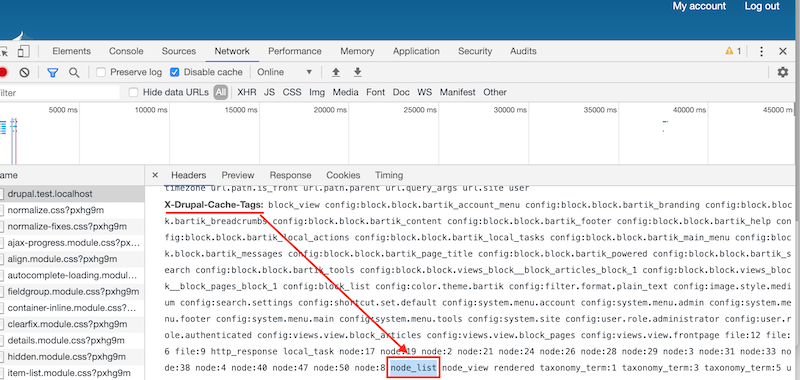Select the All filter type
The image size is (800, 380).
(x=220, y=92)
